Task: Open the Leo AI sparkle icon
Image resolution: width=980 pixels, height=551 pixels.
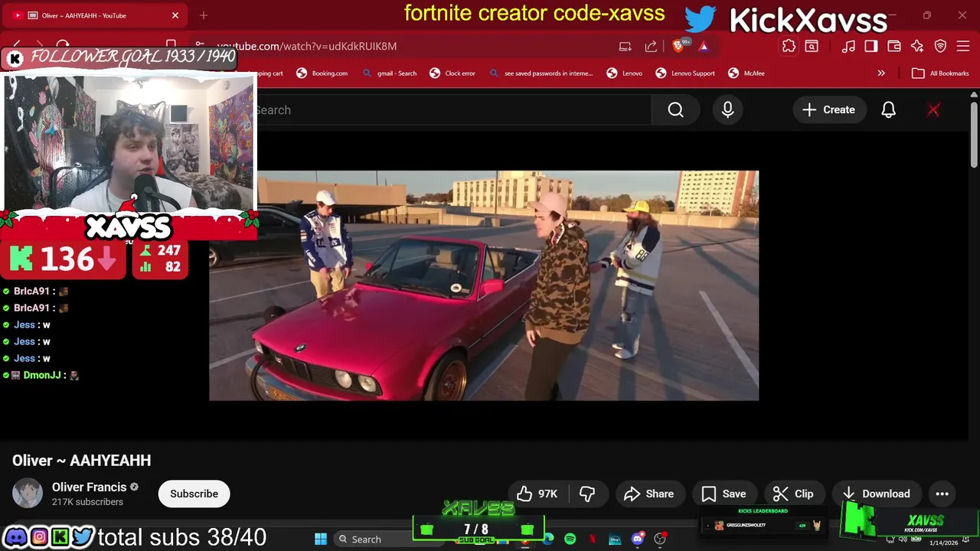Action: 917,47
